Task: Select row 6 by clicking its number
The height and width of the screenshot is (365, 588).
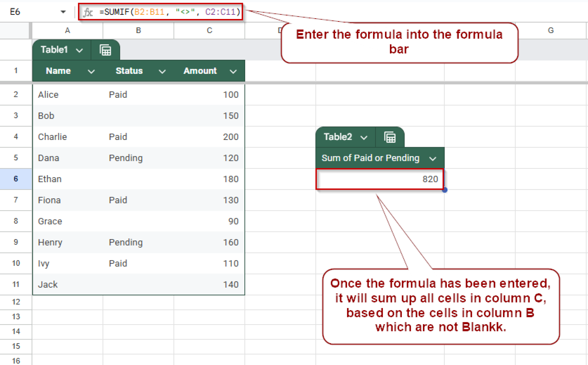Action: pos(16,179)
